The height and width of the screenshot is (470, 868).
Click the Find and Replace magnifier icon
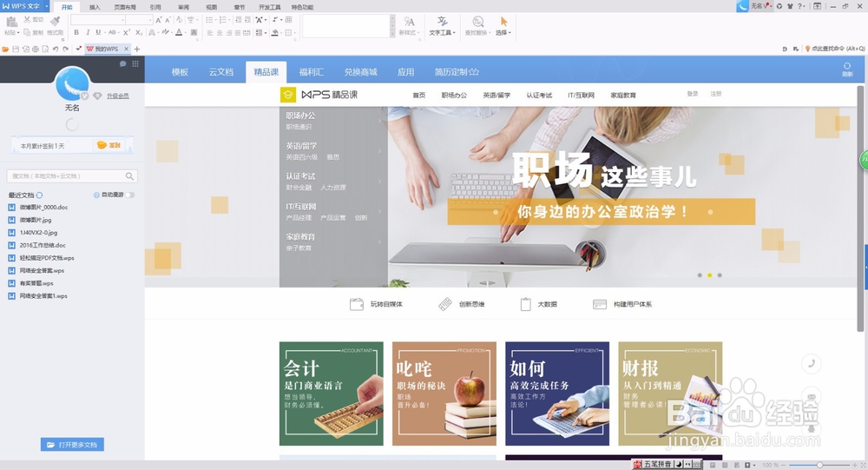pos(478,22)
